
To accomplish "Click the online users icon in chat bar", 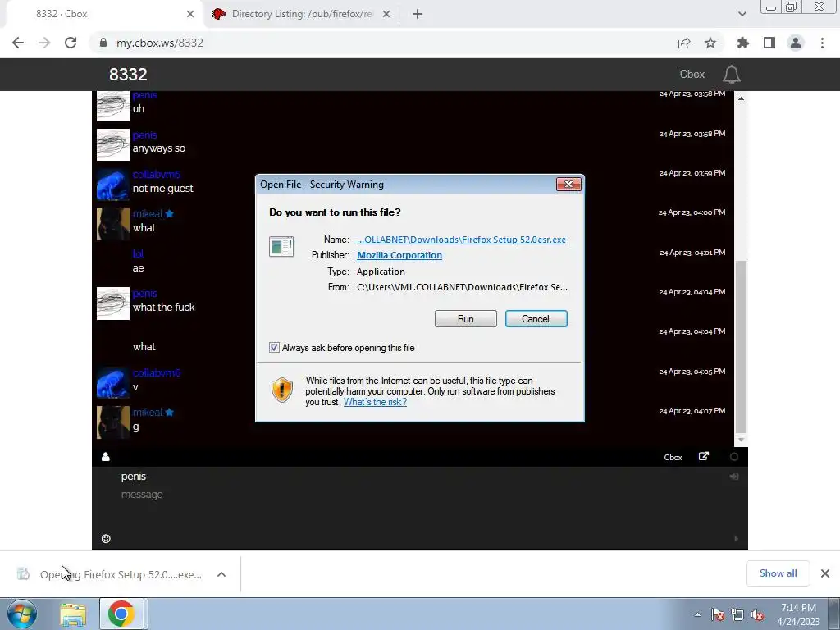I will pyautogui.click(x=106, y=456).
